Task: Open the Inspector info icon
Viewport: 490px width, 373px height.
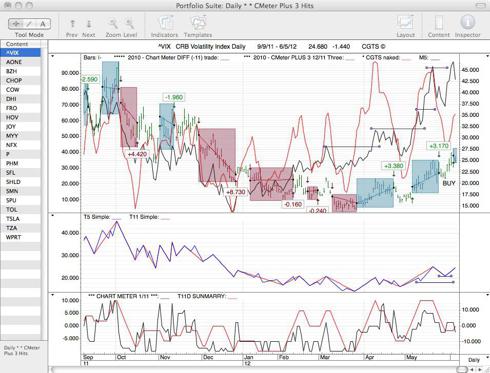Action: tap(467, 23)
